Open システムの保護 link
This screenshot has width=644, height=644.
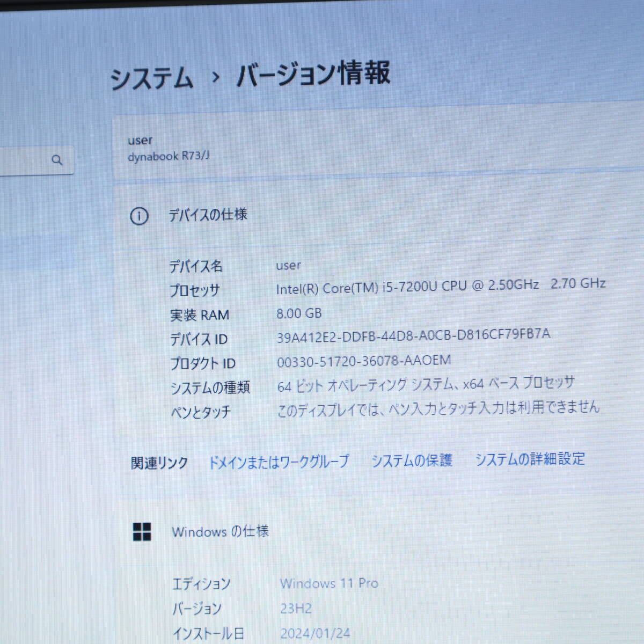pyautogui.click(x=412, y=460)
